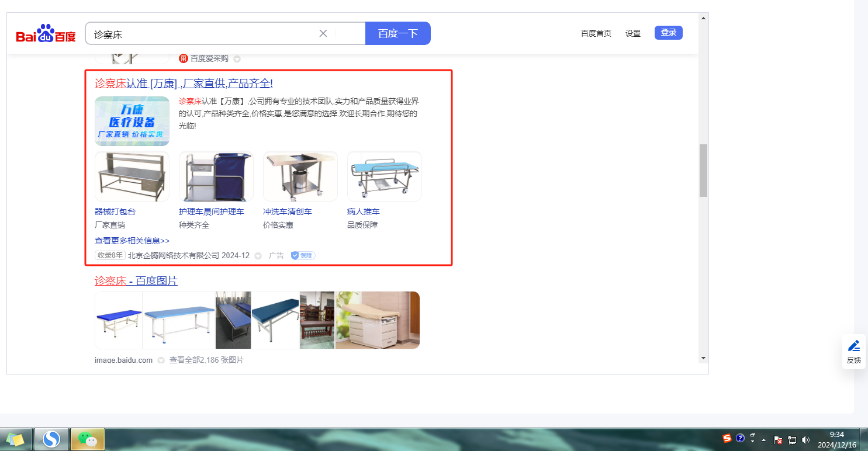Open the navy-blue padded bed image
This screenshot has width=868, height=451.
pyautogui.click(x=275, y=320)
